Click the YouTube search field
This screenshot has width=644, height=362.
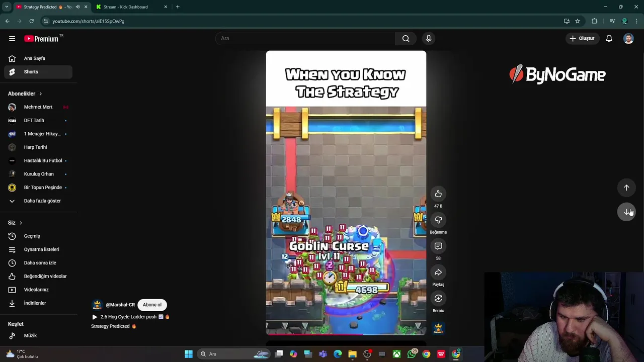305,38
